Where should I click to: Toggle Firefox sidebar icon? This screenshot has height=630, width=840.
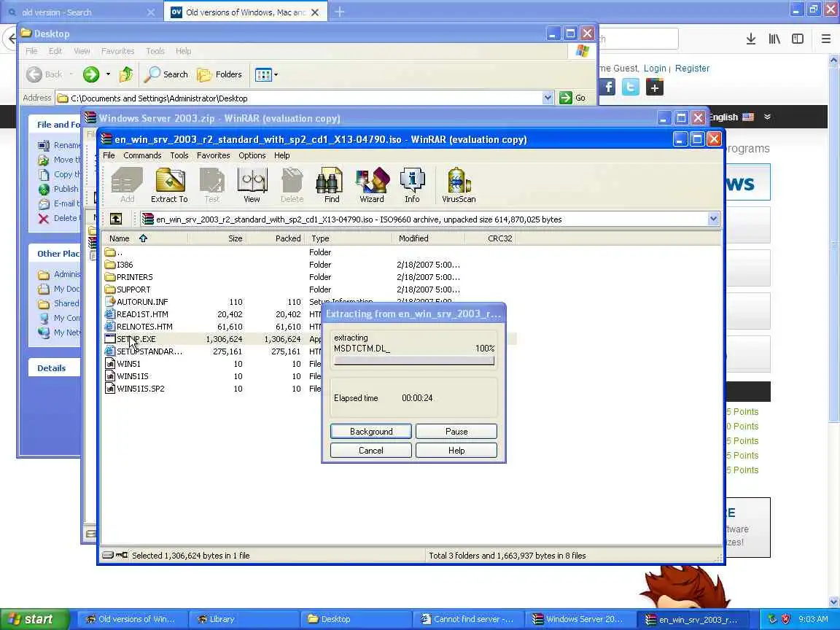[x=798, y=39]
